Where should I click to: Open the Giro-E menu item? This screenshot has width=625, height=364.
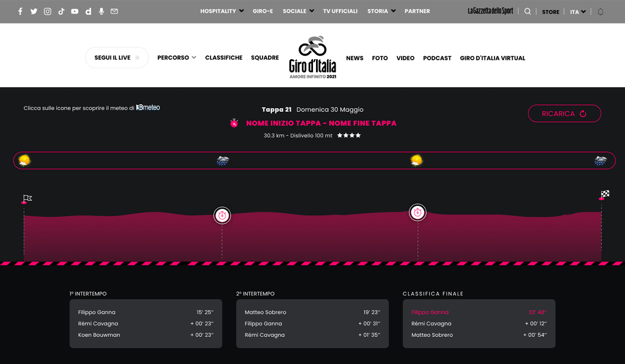[262, 11]
